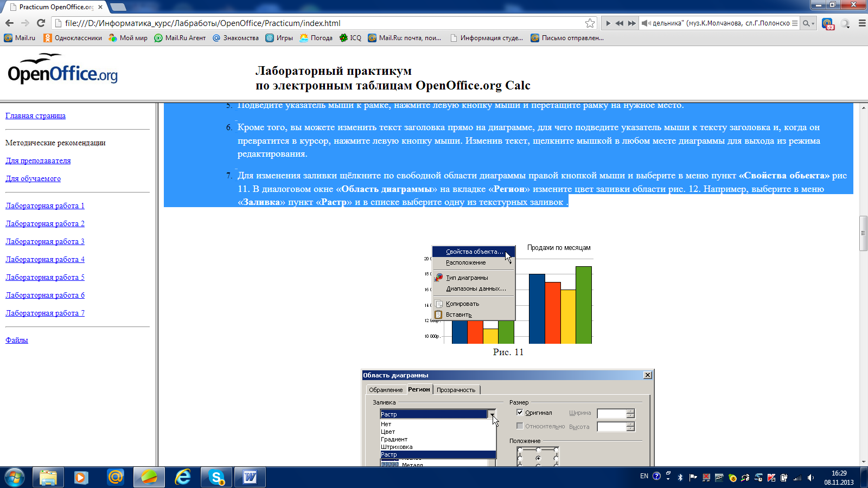Open the Информация студе... bookmark
The image size is (868, 488).
487,38
